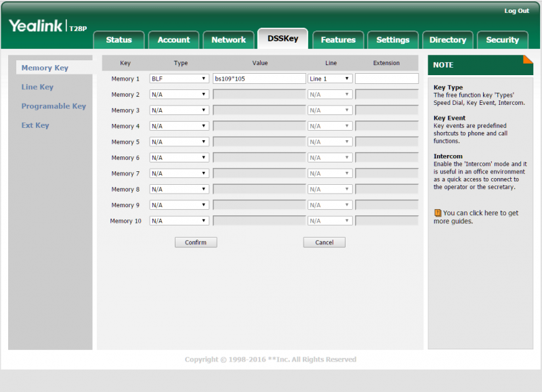Open the Directory tab
The image size is (542, 392).
point(448,40)
